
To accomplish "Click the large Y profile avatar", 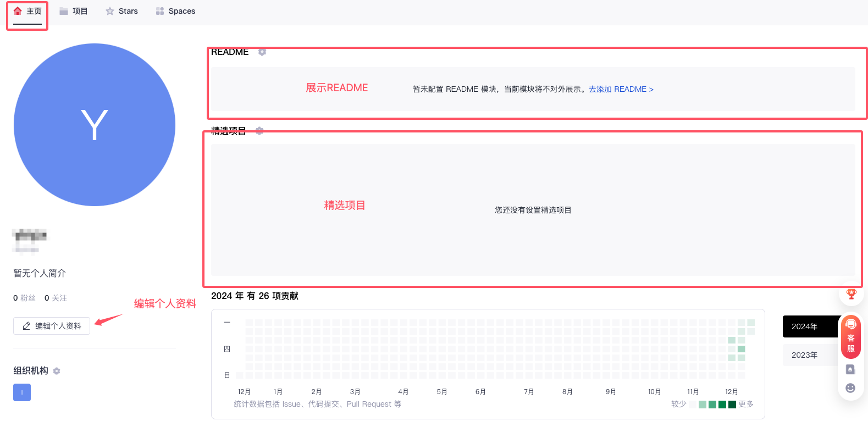I will (95, 125).
